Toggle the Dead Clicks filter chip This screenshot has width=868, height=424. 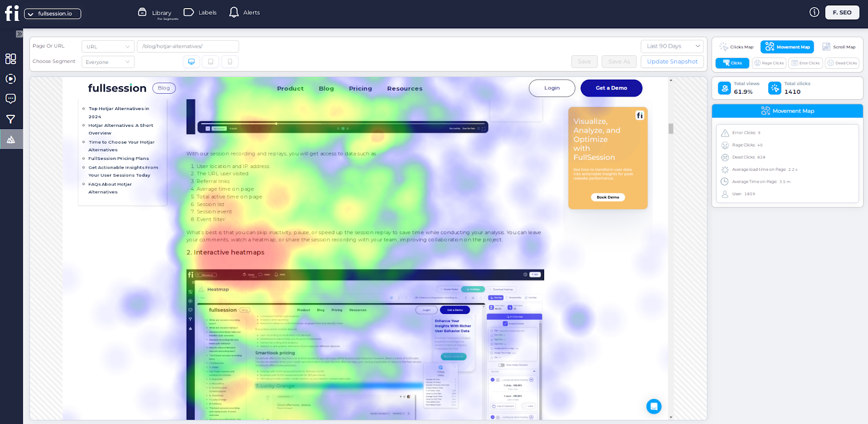pos(842,63)
